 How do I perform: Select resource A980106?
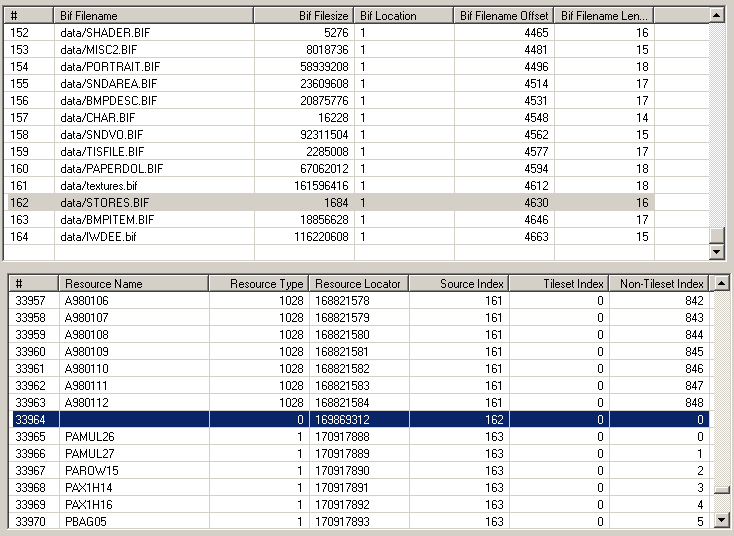pos(360,301)
